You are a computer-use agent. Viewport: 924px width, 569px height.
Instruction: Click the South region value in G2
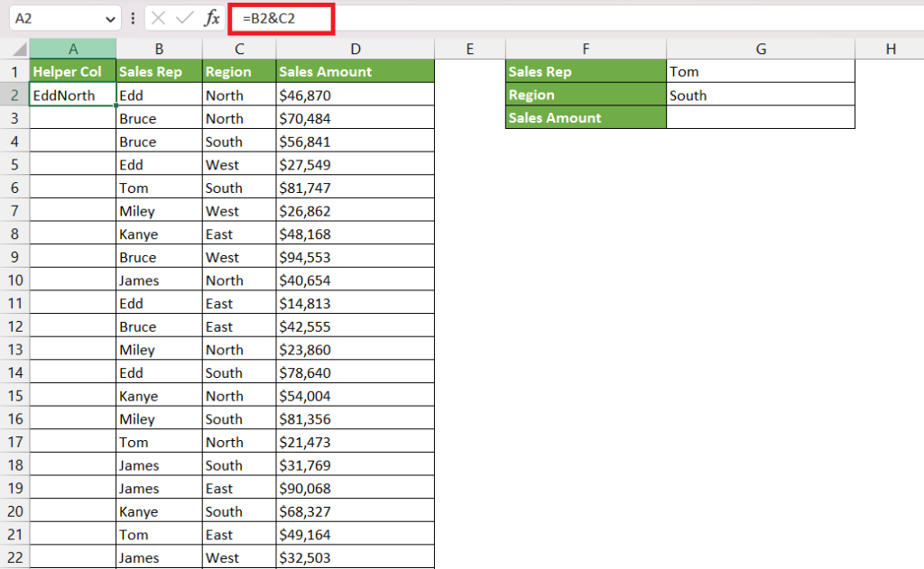click(761, 95)
